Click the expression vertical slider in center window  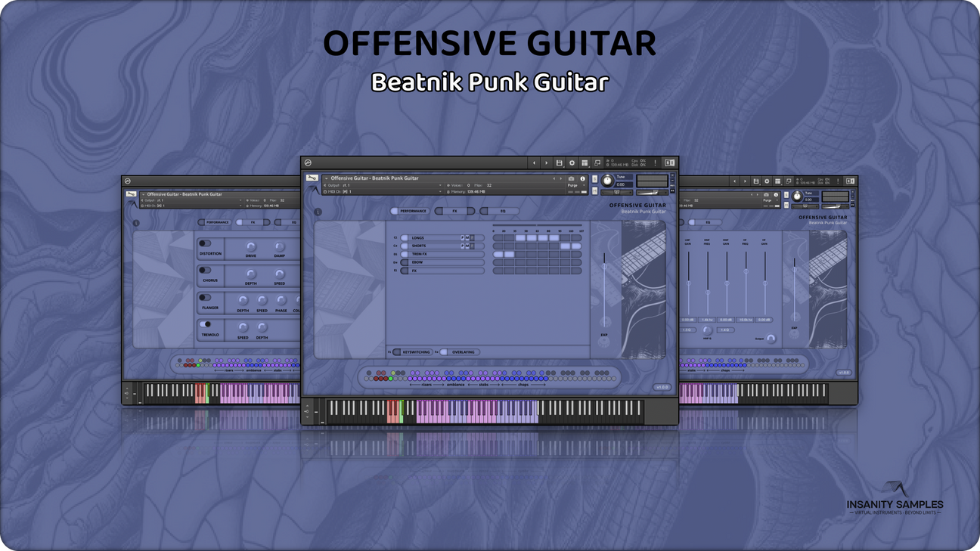point(604,291)
